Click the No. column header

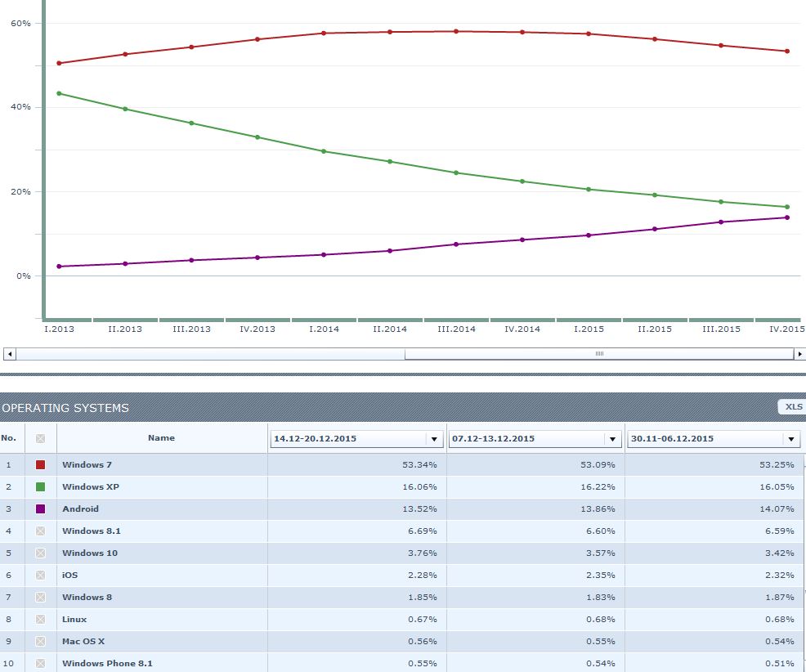[10, 438]
